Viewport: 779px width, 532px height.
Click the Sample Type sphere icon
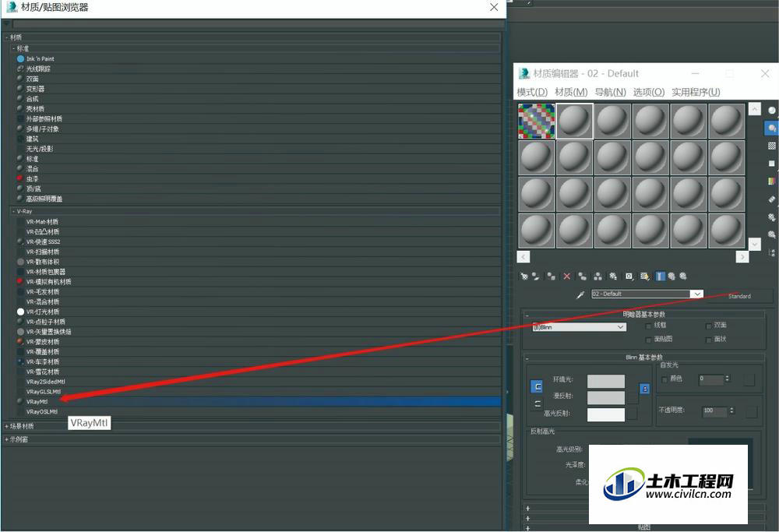tap(771, 111)
